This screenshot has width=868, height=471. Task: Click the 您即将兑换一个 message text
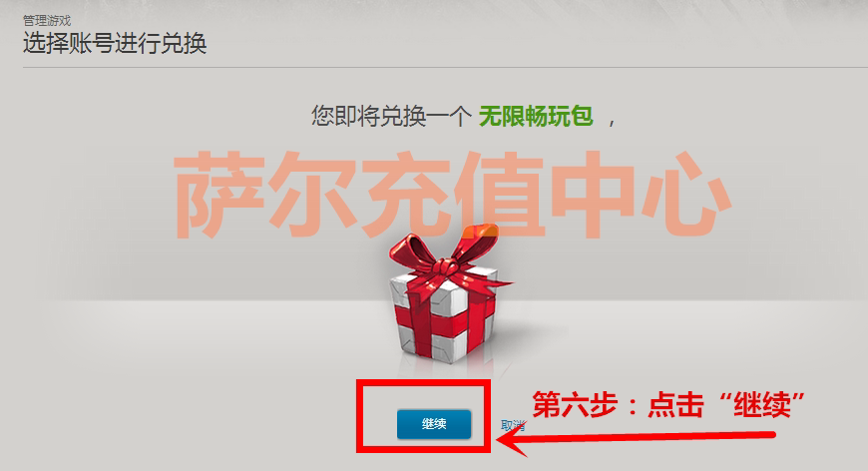pyautogui.click(x=391, y=116)
